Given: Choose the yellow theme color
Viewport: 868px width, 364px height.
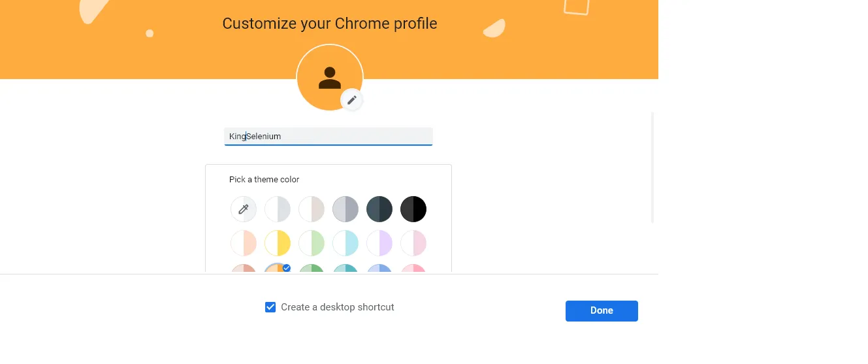Looking at the screenshot, I should pyautogui.click(x=278, y=243).
